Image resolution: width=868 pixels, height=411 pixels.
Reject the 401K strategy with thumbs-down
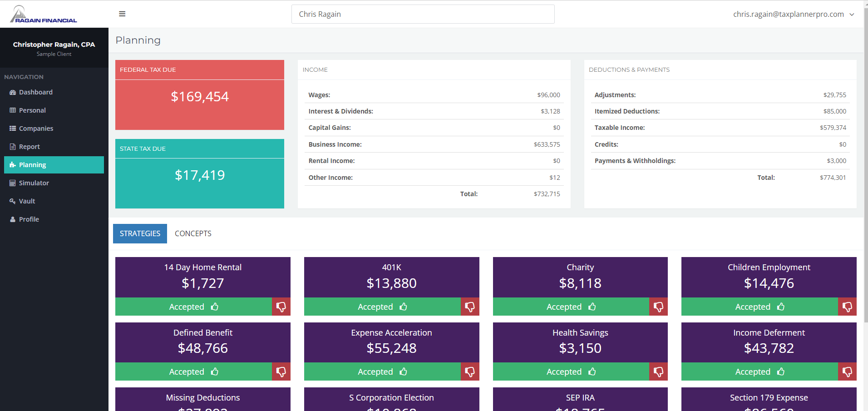tap(470, 307)
